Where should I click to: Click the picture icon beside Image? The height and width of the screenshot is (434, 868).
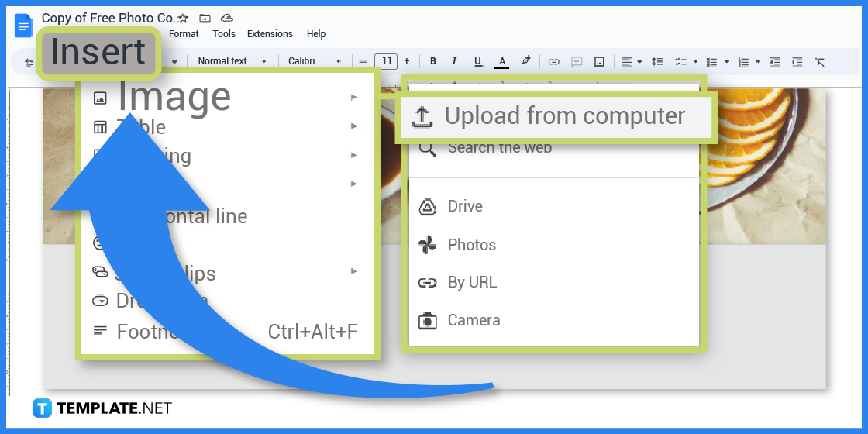[x=100, y=98]
